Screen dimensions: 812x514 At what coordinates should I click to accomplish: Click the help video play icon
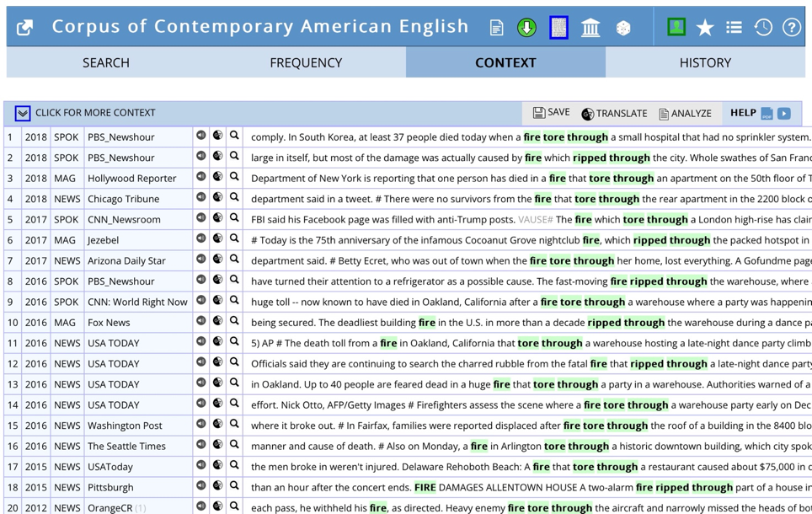(784, 113)
